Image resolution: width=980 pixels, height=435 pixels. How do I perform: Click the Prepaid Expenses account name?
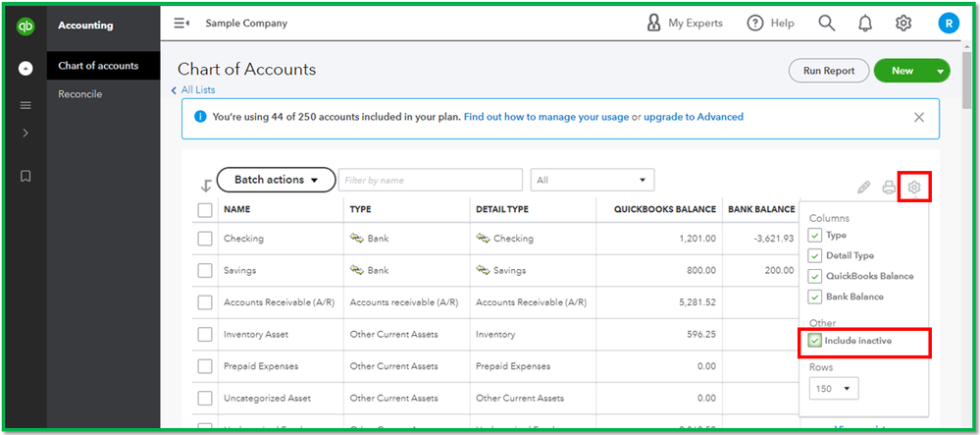pos(261,366)
